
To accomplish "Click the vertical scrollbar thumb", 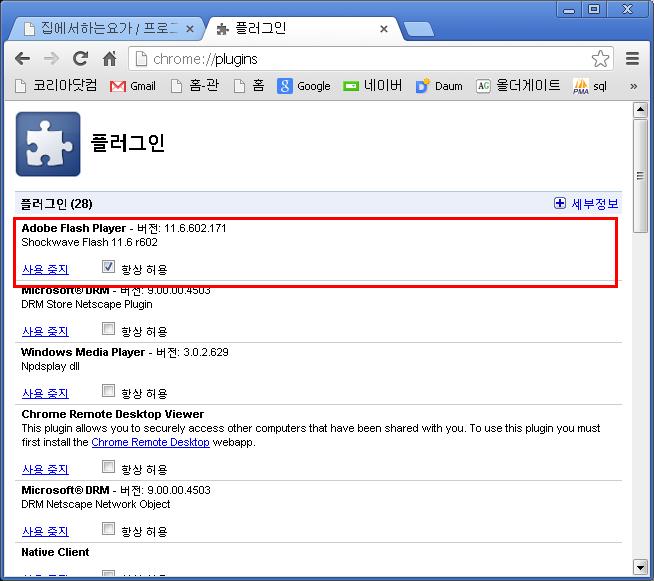I will [x=640, y=176].
